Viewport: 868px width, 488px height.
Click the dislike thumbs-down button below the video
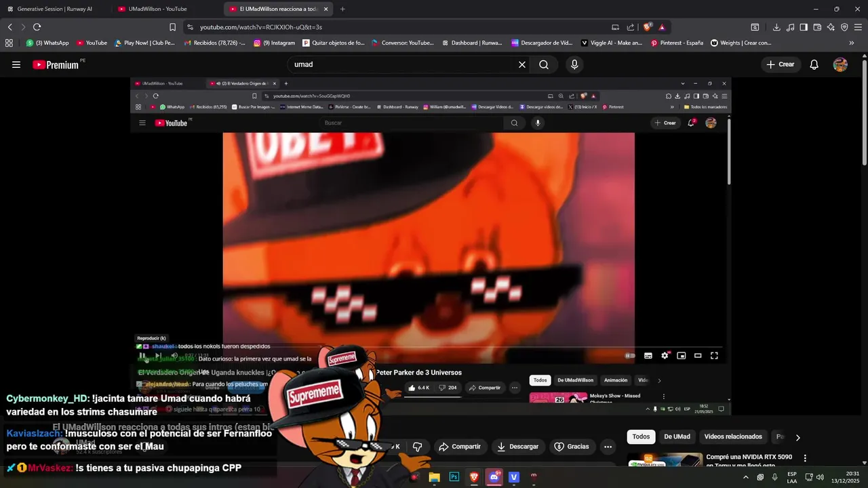[x=417, y=447]
